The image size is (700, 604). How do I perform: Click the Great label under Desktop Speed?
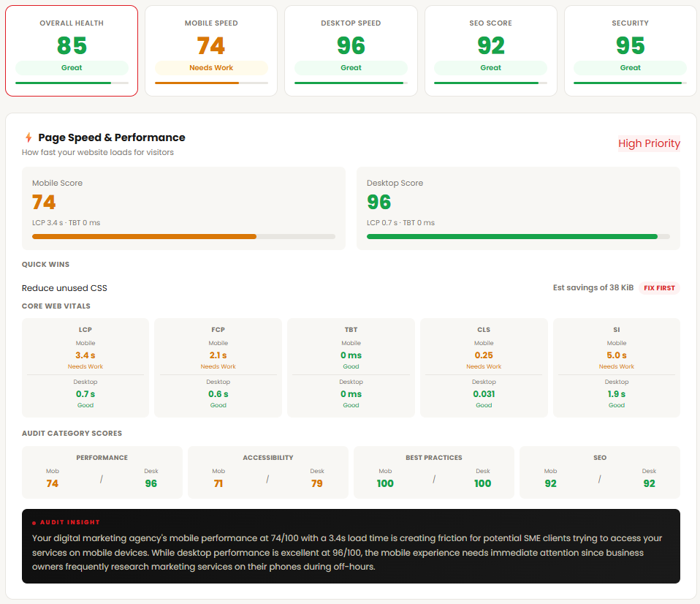(x=351, y=67)
